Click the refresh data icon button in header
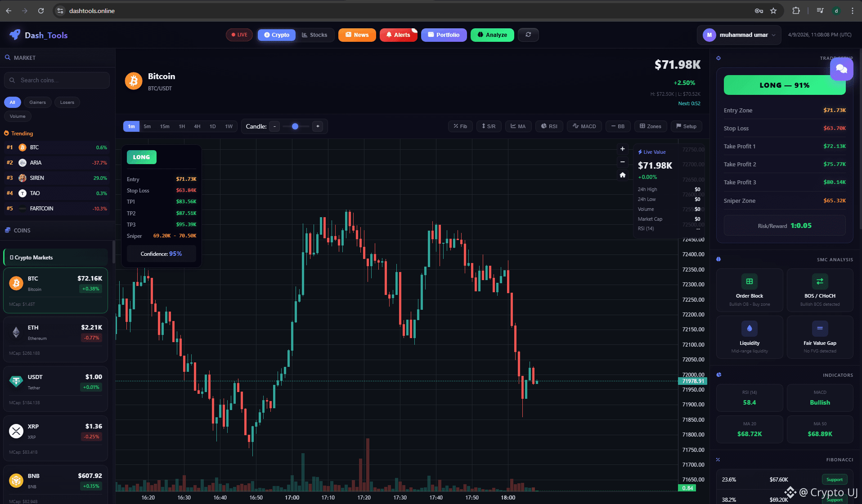 [528, 35]
